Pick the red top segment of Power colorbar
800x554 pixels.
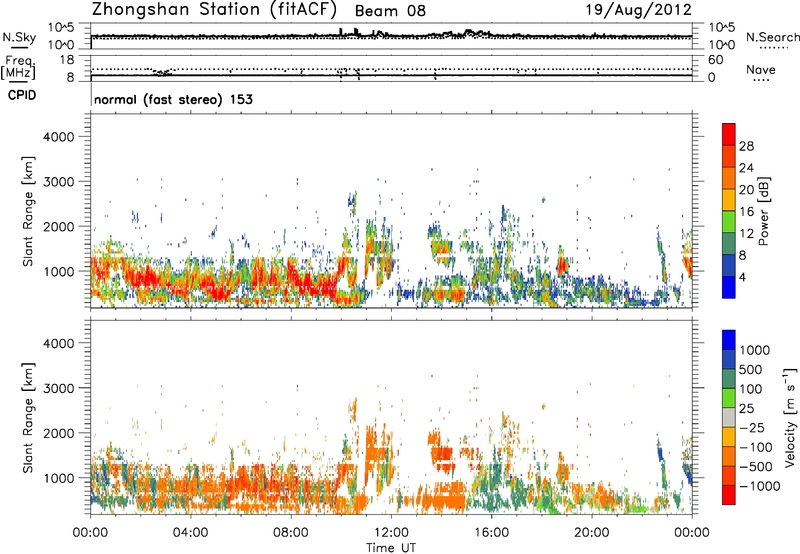coord(729,134)
